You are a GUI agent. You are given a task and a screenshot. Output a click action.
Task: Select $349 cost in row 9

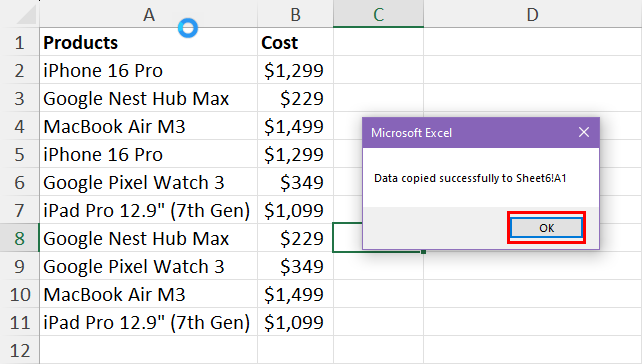coord(295,266)
